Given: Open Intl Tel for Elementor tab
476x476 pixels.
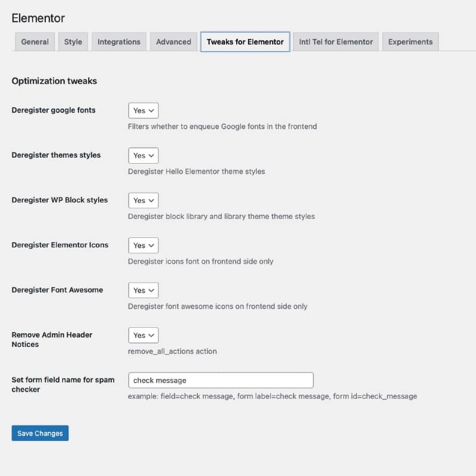Looking at the screenshot, I should click(x=336, y=42).
